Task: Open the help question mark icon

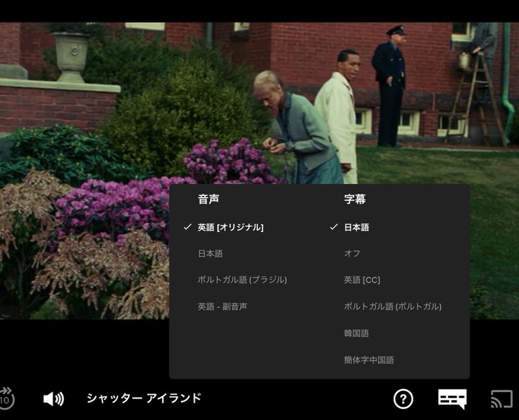Action: click(403, 399)
